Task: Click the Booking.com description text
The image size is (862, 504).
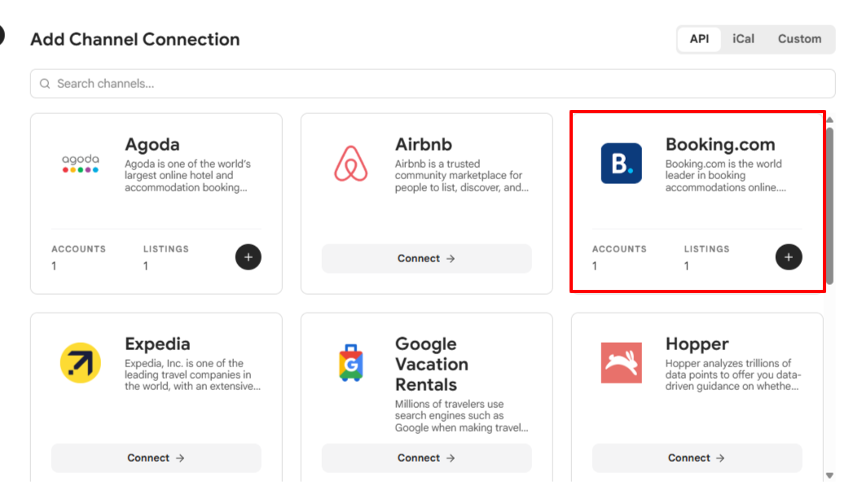Action: tap(726, 175)
